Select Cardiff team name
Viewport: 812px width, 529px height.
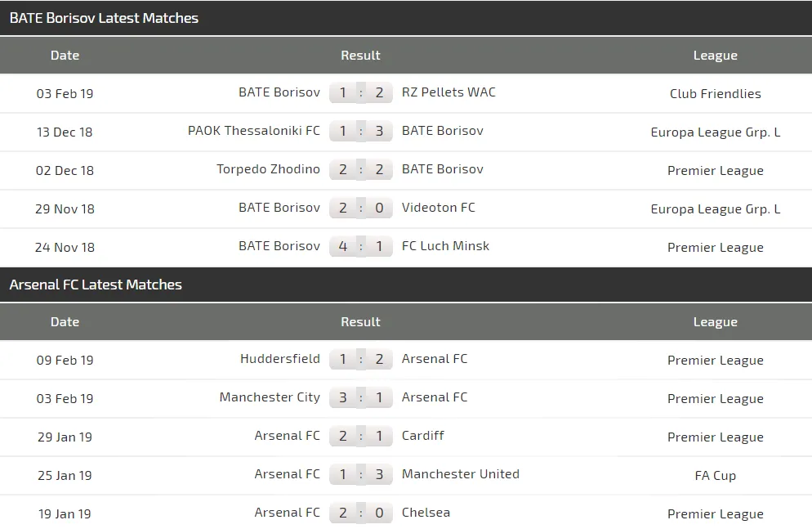point(422,436)
